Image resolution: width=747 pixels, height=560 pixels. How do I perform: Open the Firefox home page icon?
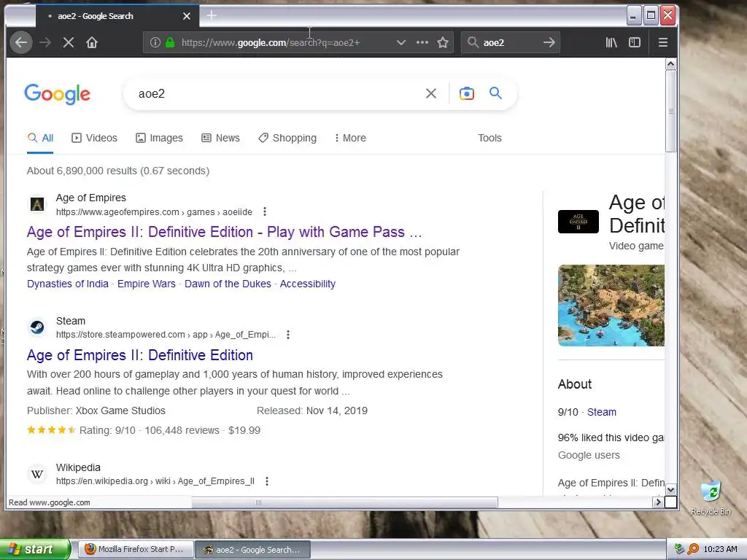point(92,42)
